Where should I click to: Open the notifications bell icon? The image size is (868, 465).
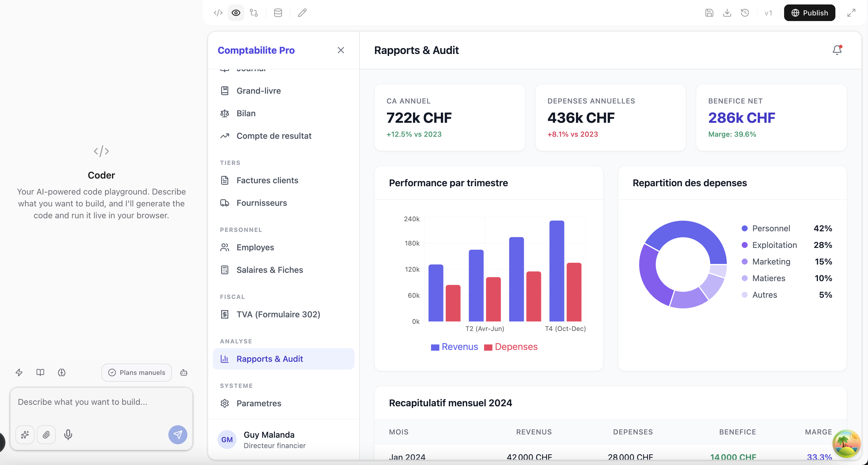(837, 50)
